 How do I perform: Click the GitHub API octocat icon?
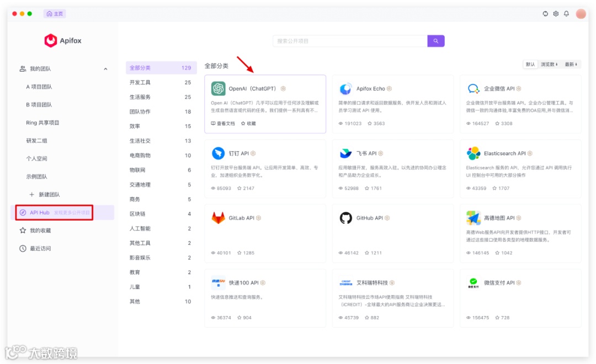click(345, 218)
